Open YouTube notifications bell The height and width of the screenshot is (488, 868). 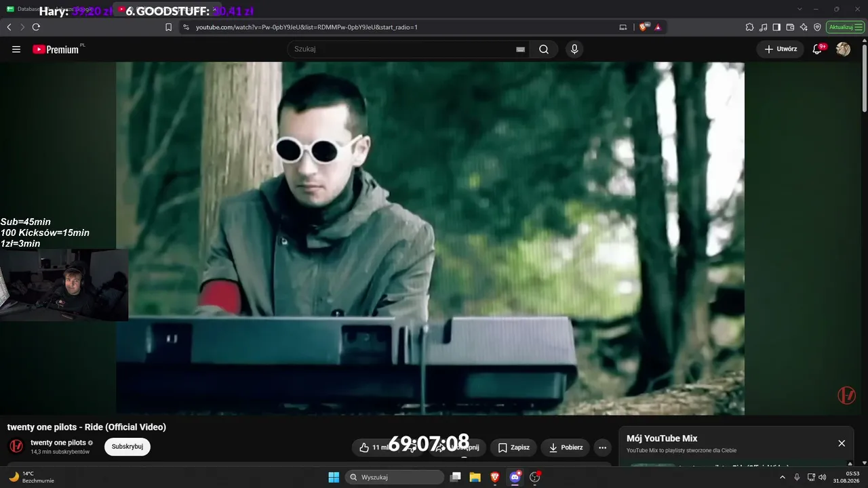pos(817,49)
